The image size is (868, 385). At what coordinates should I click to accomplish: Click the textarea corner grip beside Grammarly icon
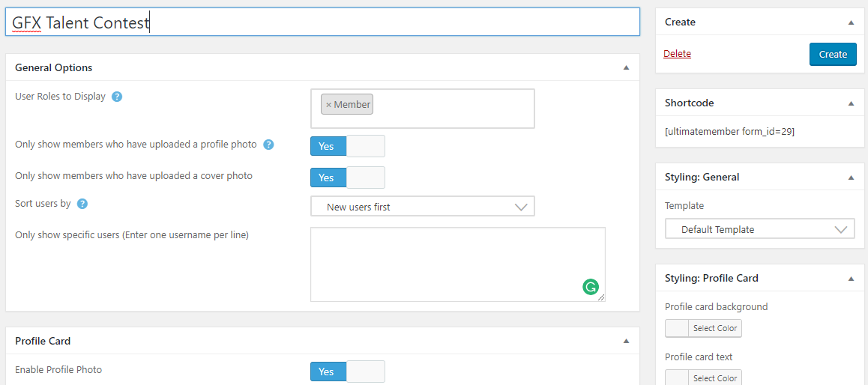point(601,297)
